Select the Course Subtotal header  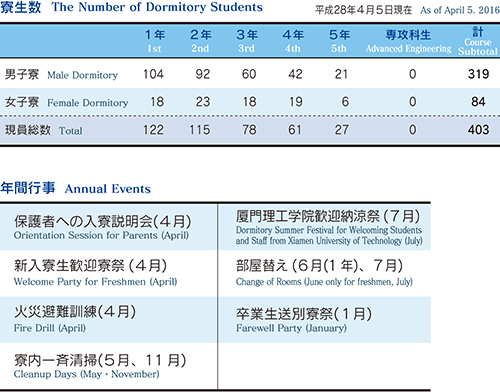click(x=478, y=41)
